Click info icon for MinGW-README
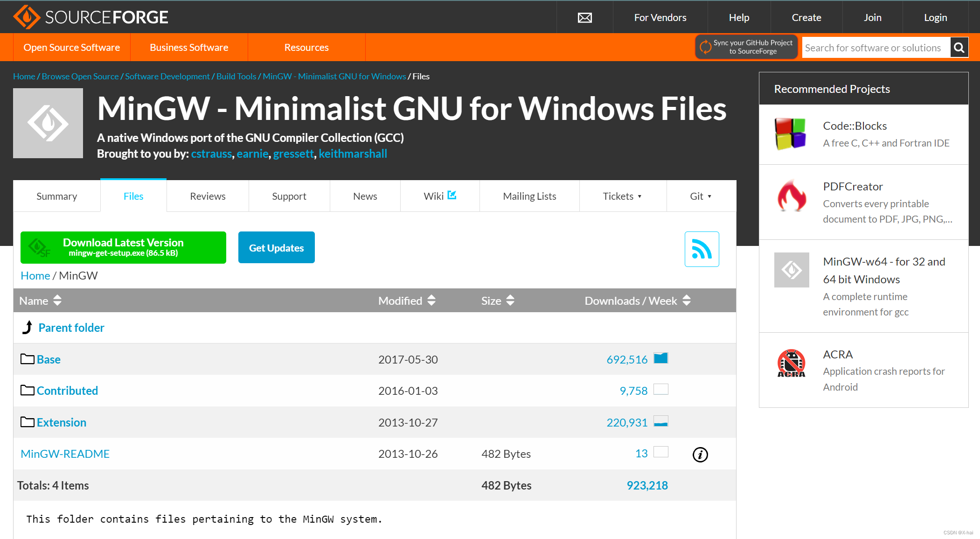 tap(700, 455)
